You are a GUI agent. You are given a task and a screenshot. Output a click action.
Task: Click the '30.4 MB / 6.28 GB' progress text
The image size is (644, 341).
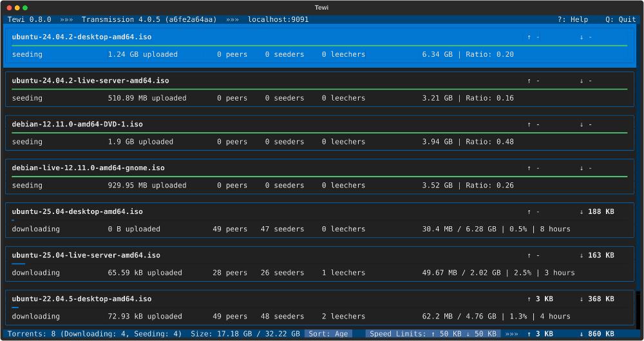point(459,229)
